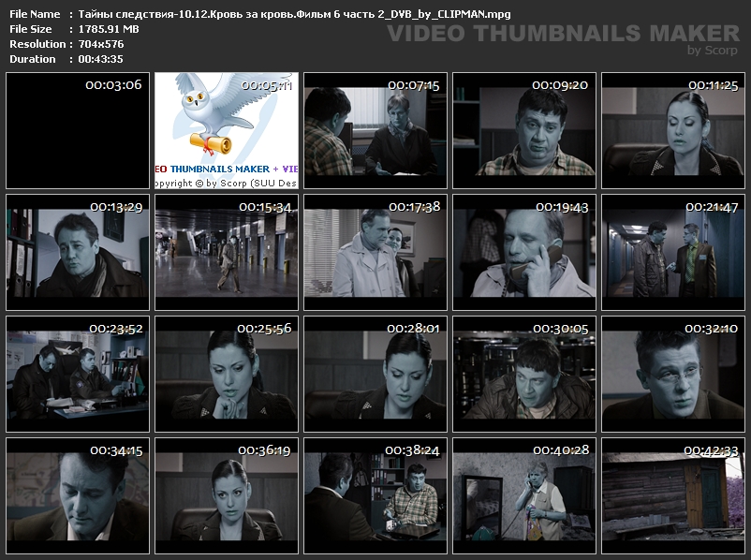Click the station hall thumbnail at 00:15:34
This screenshot has width=751, height=560.
click(x=226, y=253)
